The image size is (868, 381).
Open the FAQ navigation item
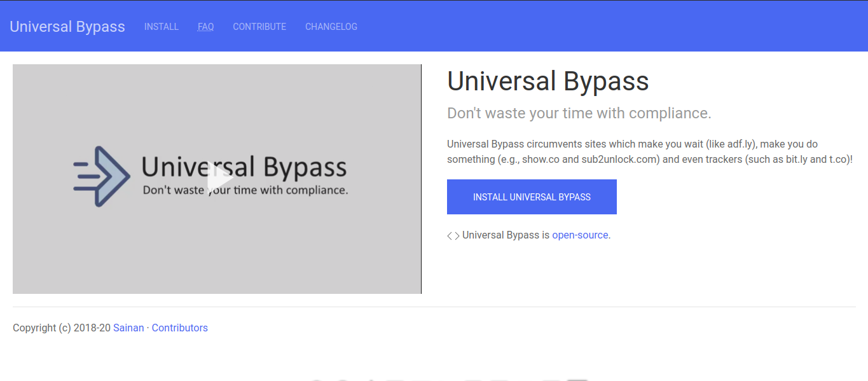(205, 27)
